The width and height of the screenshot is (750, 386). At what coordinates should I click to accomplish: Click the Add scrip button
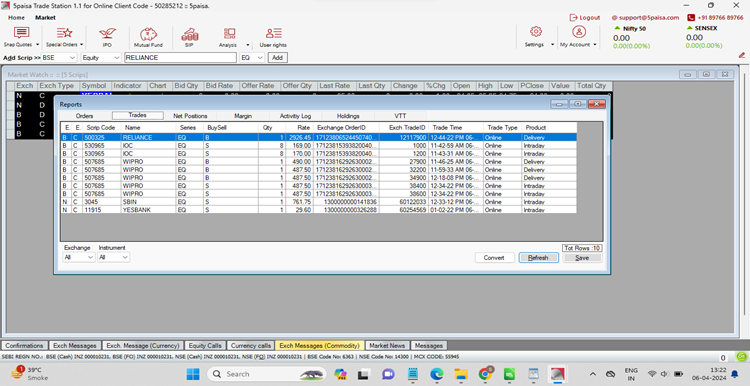tap(277, 57)
